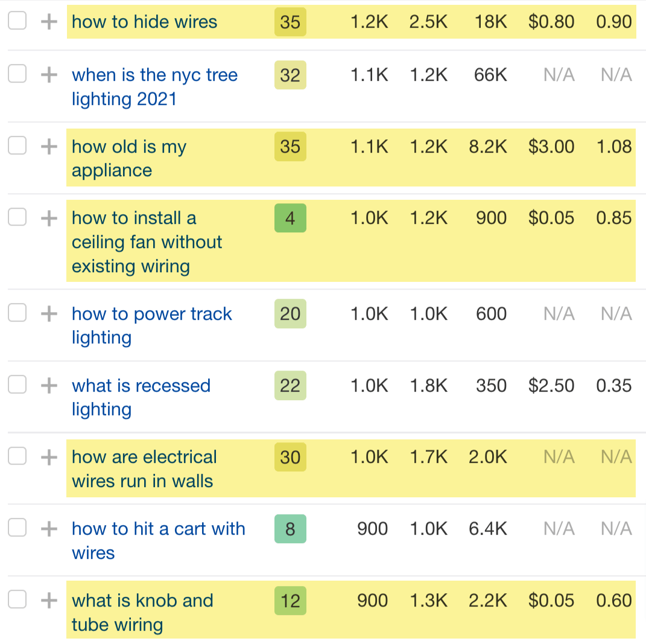Click the link "how are electrical wires run in walls"

(x=144, y=469)
